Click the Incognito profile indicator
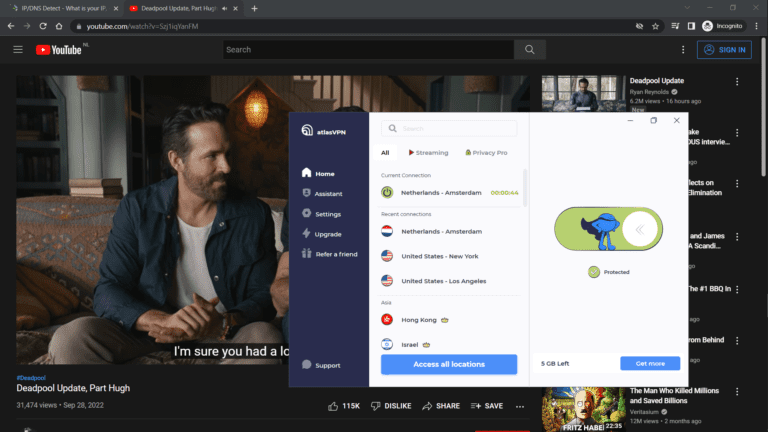The height and width of the screenshot is (432, 768). [x=722, y=26]
